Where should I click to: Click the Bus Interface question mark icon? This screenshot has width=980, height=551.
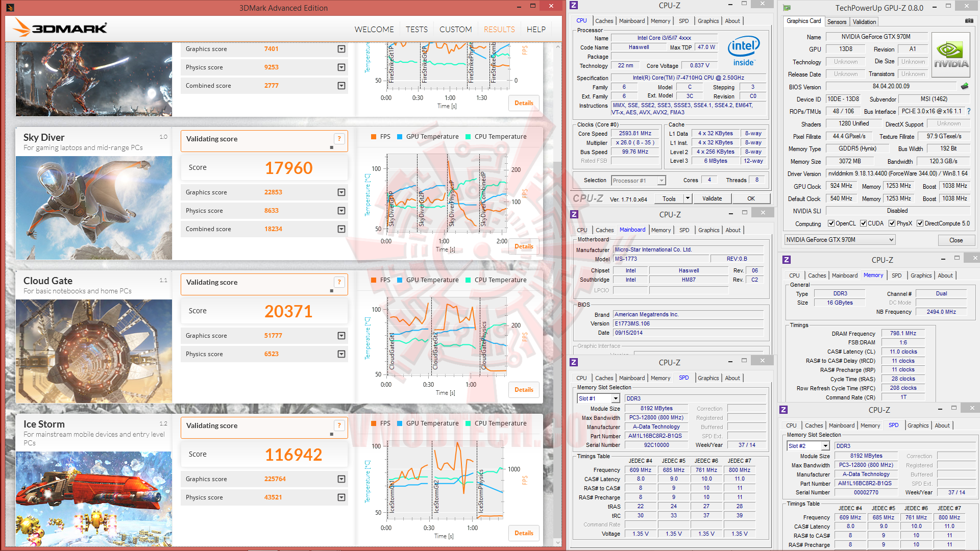[968, 111]
